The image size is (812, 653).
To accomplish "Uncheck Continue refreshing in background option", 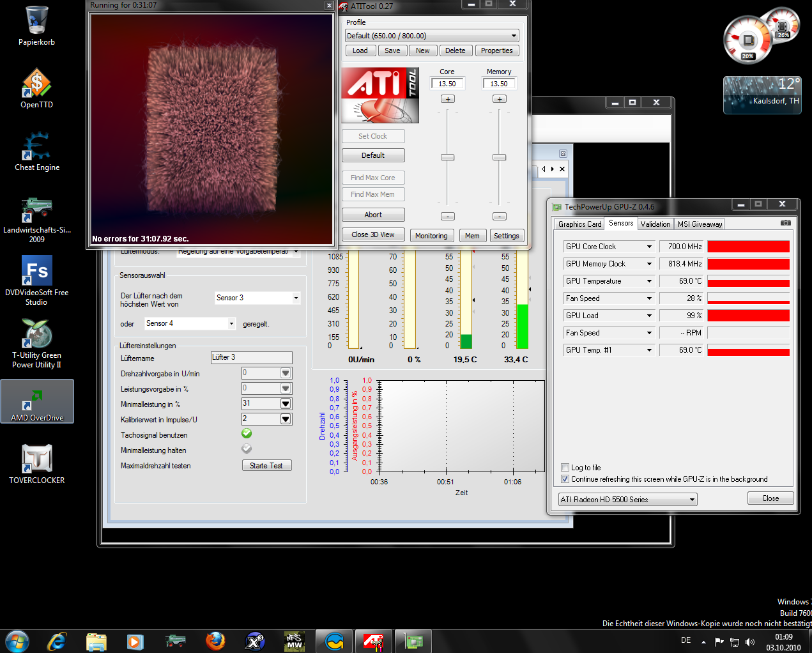I will pos(565,479).
